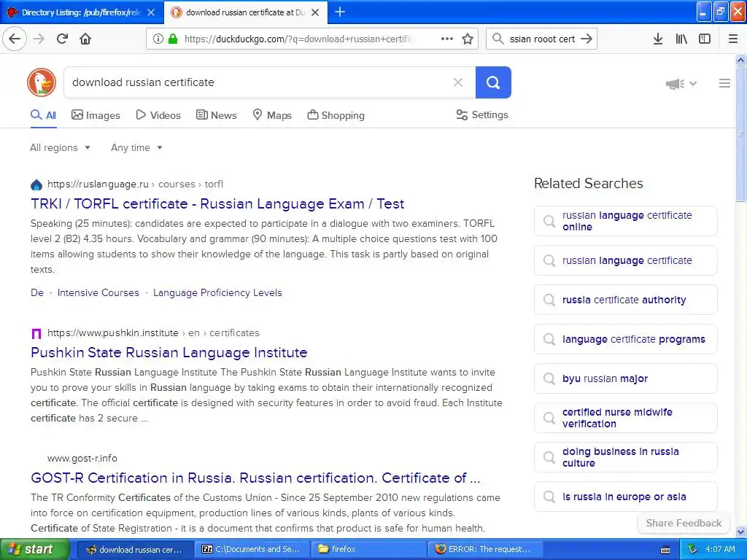The width and height of the screenshot is (747, 560).
Task: Expand megaphone dropdown chevron
Action: pyautogui.click(x=693, y=84)
